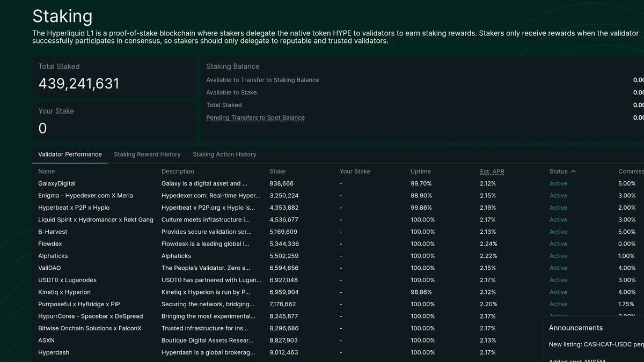Click Flowdex Est. APR value 2.24%
The width and height of the screenshot is (644, 362).
click(x=488, y=244)
